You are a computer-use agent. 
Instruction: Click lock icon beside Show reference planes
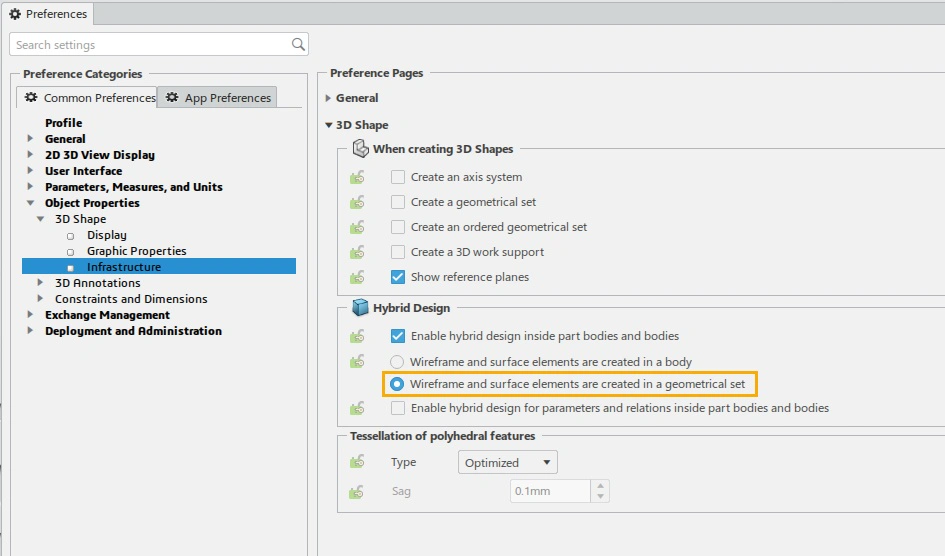(357, 277)
